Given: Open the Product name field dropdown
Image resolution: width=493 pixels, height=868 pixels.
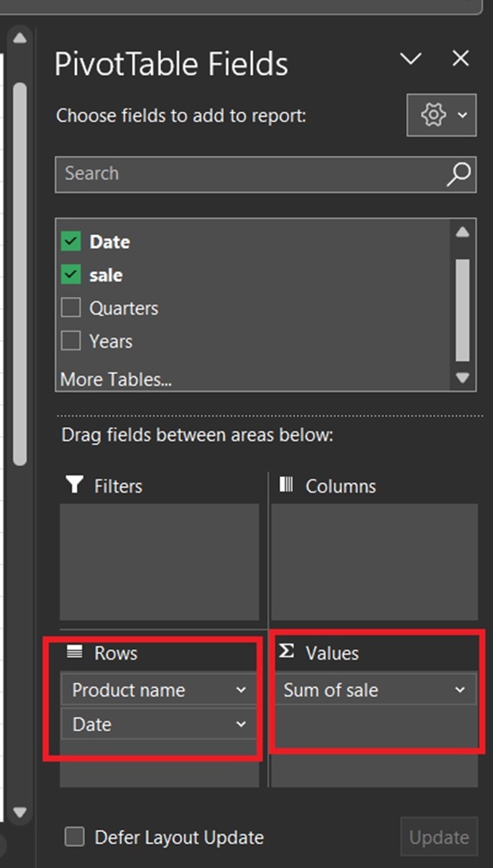Looking at the screenshot, I should coord(241,691).
